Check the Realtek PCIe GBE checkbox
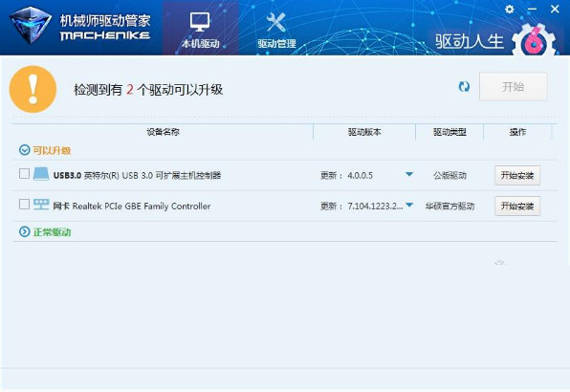The image size is (570, 392). 24,205
